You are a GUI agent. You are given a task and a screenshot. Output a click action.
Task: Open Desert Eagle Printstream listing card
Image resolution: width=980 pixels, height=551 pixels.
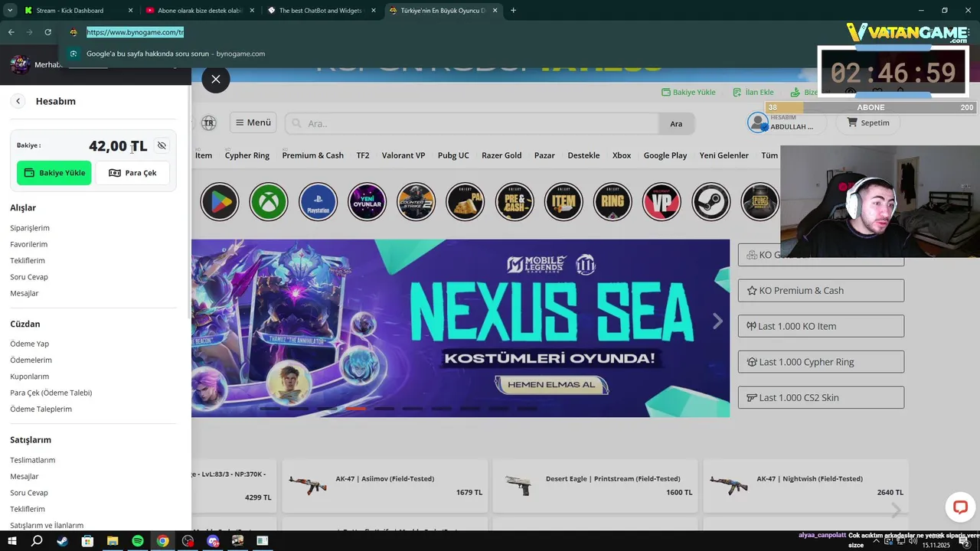pos(595,485)
